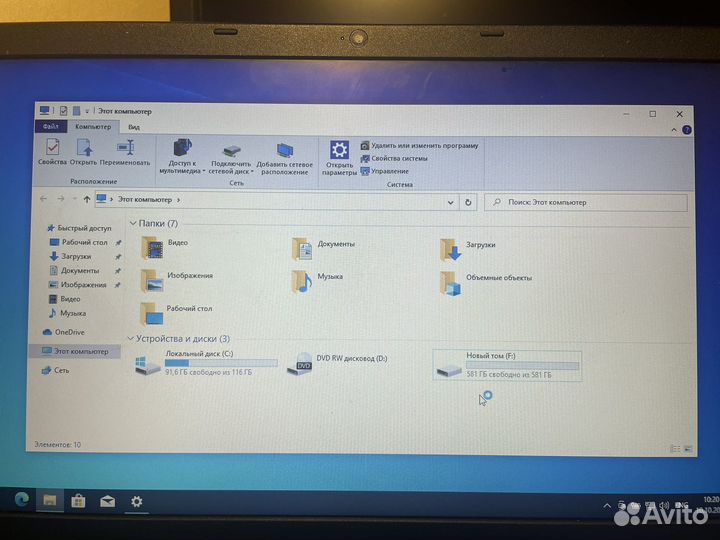Screen dimensions: 720x540
Task: Click Свойства системы in ribbon
Action: click(394, 158)
